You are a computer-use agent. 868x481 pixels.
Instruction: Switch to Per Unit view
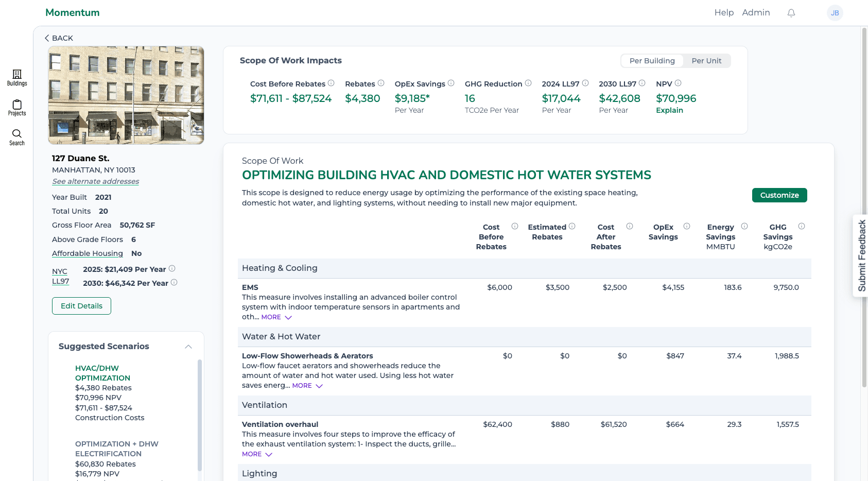click(x=706, y=61)
